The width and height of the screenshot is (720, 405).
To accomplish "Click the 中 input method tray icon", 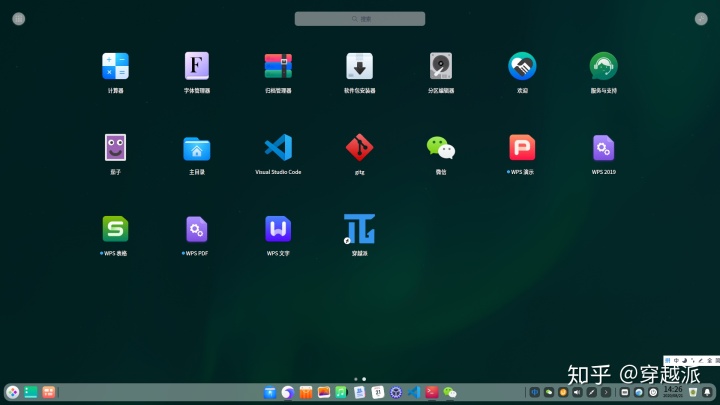I will [x=534, y=393].
